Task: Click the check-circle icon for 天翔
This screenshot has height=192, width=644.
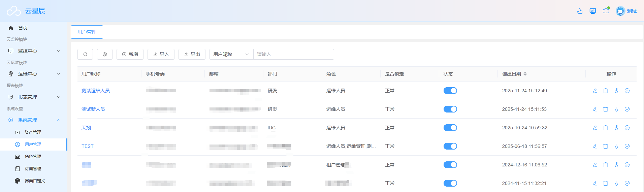Action: [627, 128]
